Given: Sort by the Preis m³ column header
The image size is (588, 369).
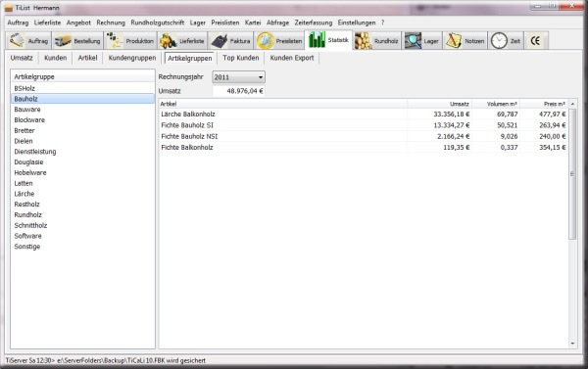Looking at the screenshot, I should tap(544, 104).
